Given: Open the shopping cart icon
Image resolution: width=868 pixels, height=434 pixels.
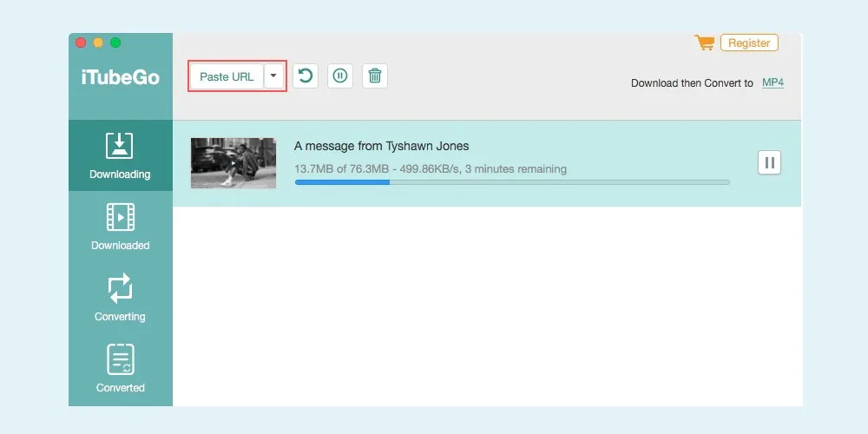Looking at the screenshot, I should pos(704,43).
